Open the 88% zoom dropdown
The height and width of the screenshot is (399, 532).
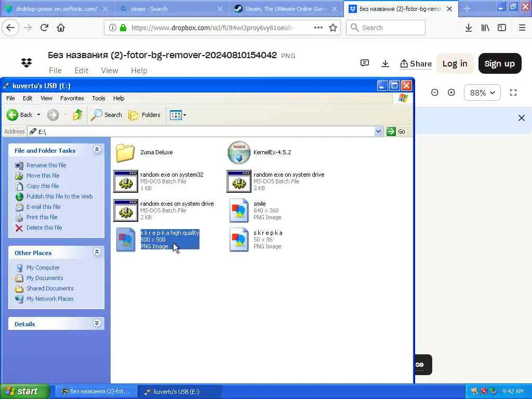click(482, 92)
